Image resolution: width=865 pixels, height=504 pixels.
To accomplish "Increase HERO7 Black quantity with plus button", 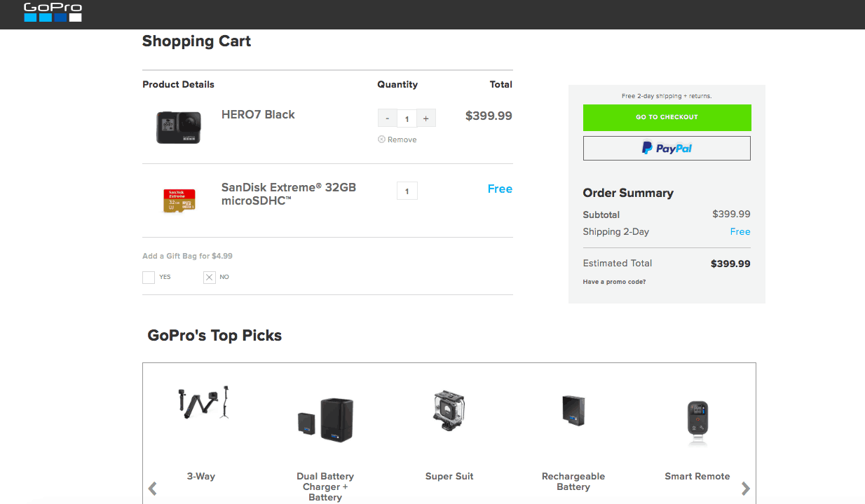I will point(426,118).
